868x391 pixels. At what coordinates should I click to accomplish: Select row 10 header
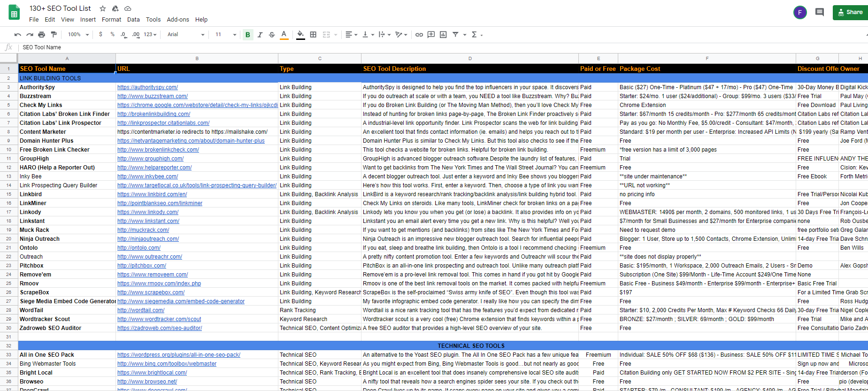click(8, 150)
